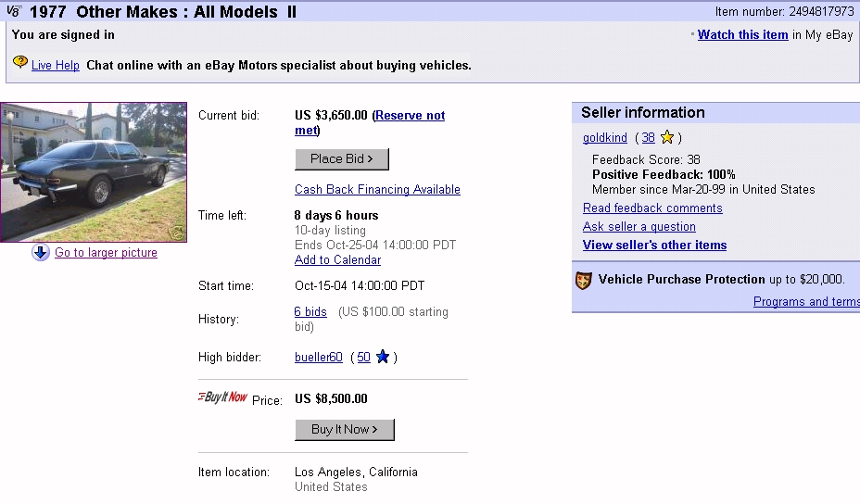This screenshot has width=860, height=504.
Task: Click Ask seller a question
Action: point(639,227)
